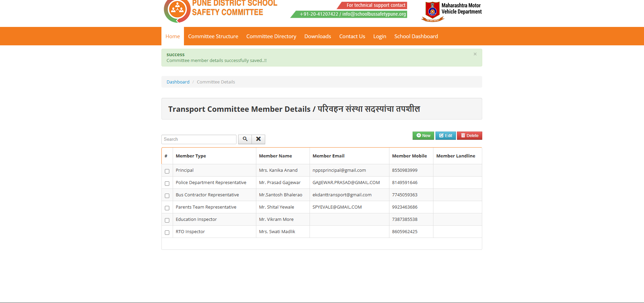Image resolution: width=644 pixels, height=303 pixels.
Task: Click email SPYEVALE@GMAIL.COM
Action: click(337, 207)
